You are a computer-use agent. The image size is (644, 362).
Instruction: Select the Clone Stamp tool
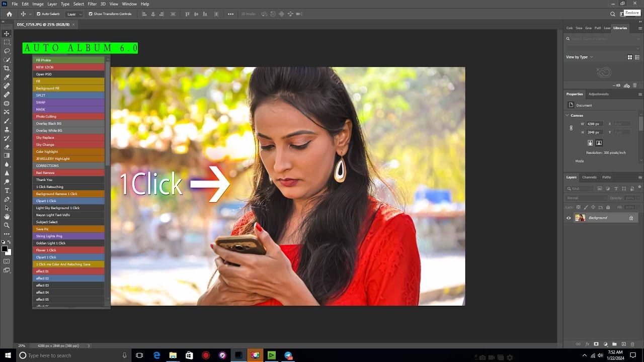pos(7,130)
